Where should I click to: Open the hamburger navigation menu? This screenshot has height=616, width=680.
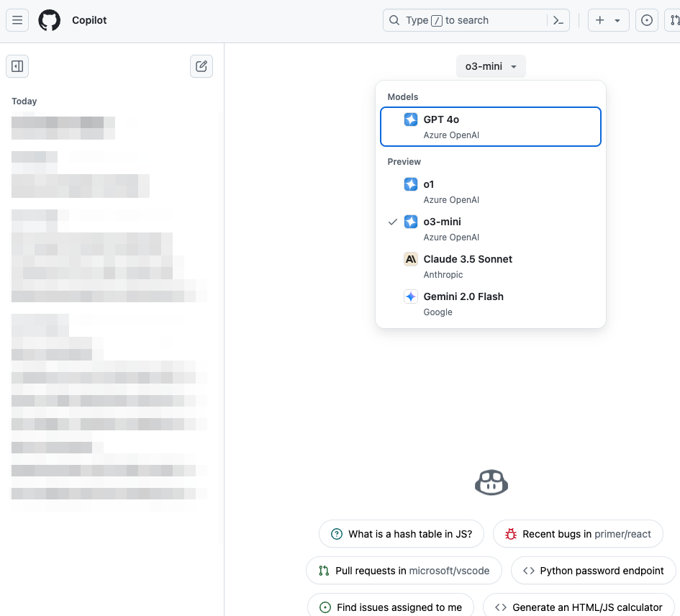17,20
